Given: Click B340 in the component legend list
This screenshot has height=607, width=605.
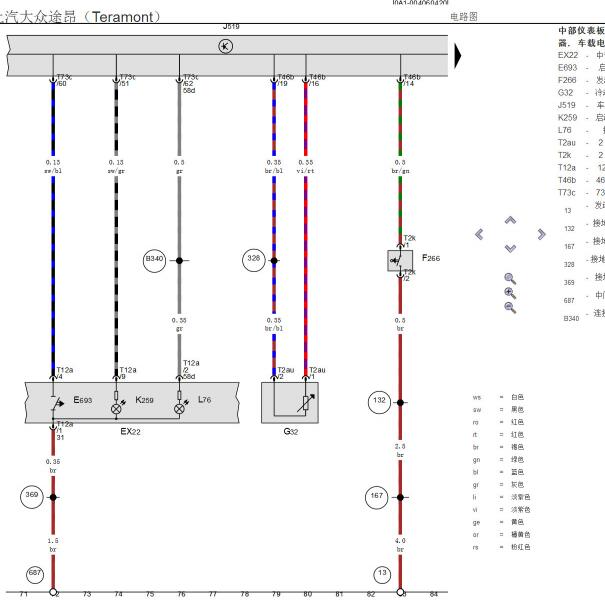Looking at the screenshot, I should 571,319.
